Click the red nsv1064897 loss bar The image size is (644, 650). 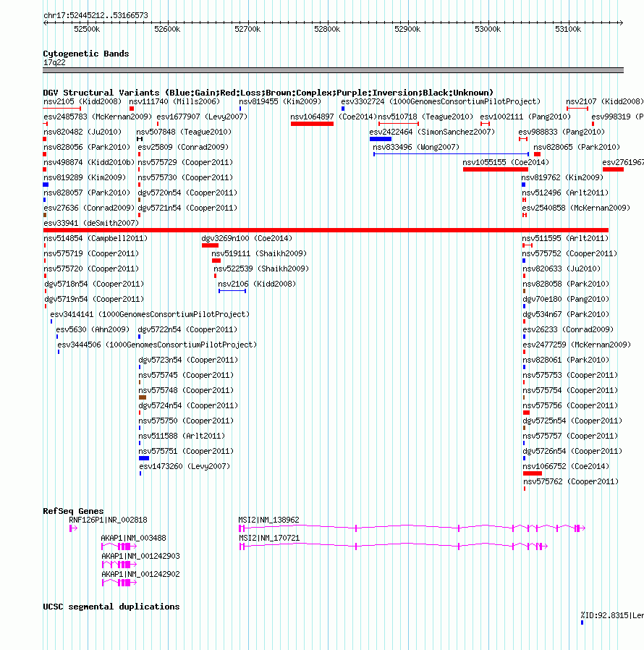click(x=312, y=124)
